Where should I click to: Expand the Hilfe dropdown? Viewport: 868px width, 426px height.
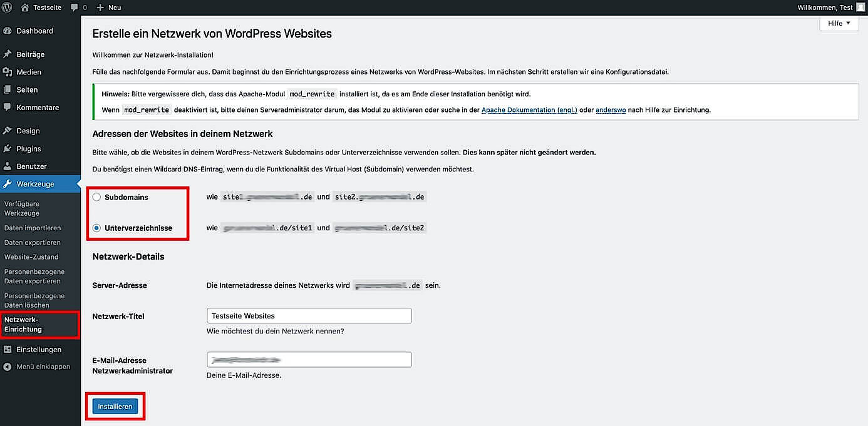click(839, 23)
